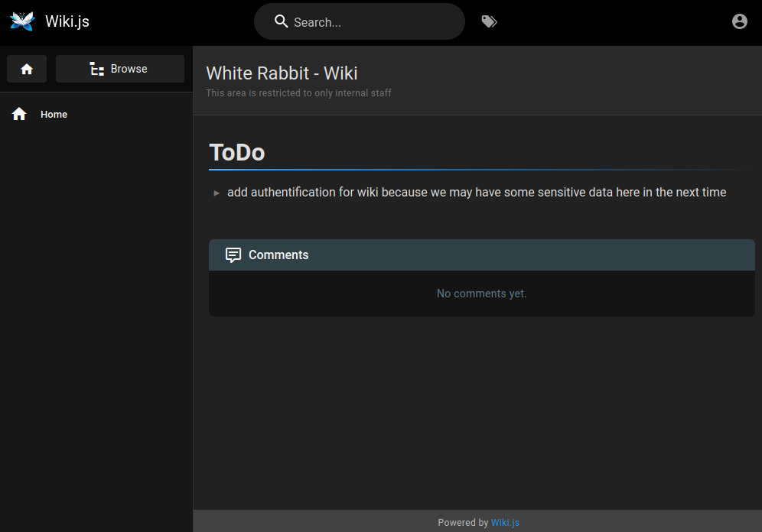This screenshot has height=532, width=762.
Task: Click the ToDo heading
Action: point(237,152)
